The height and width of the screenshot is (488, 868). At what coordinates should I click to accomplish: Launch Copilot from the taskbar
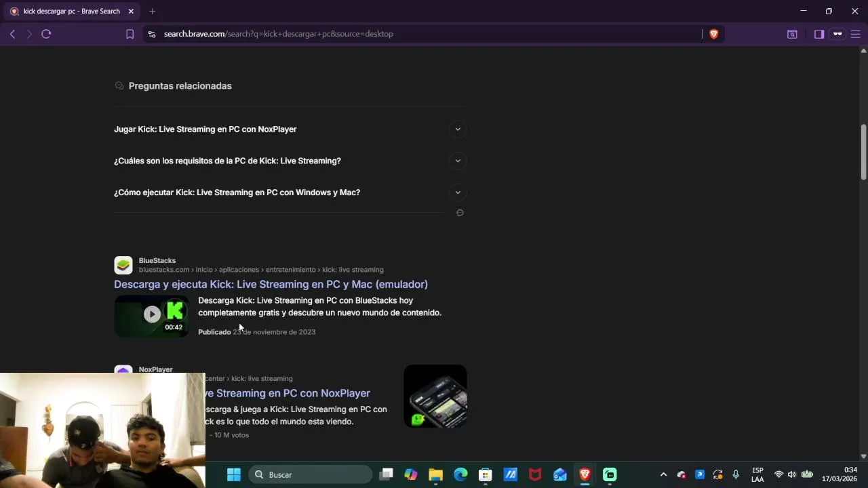(x=411, y=474)
